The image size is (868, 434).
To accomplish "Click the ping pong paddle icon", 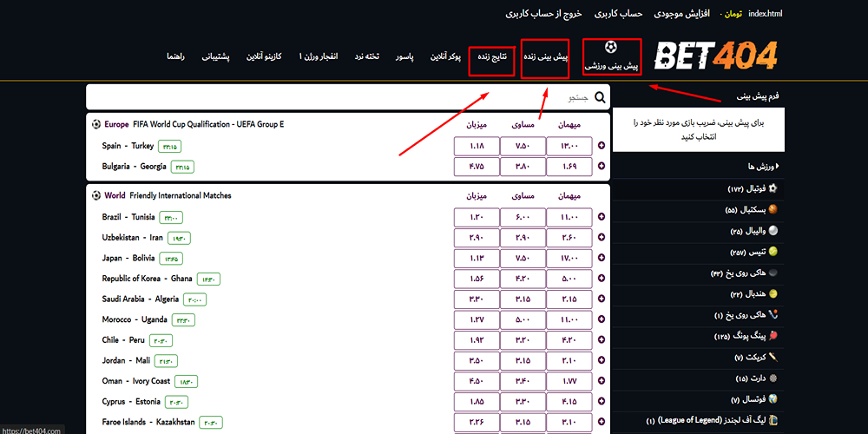I will click(x=773, y=336).
